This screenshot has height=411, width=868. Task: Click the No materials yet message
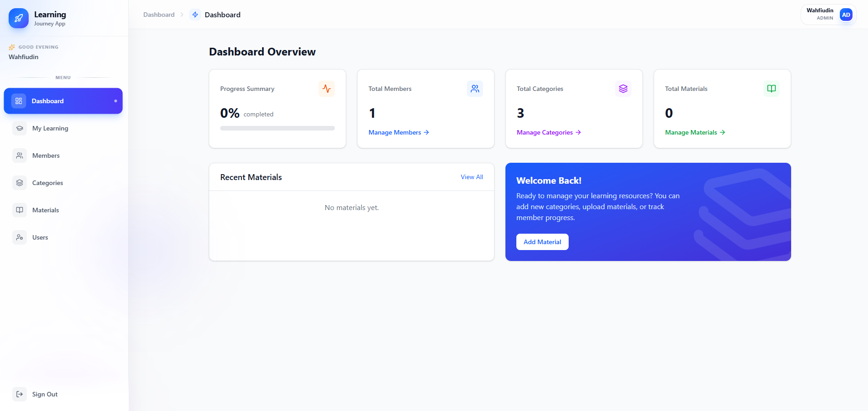[x=352, y=208]
